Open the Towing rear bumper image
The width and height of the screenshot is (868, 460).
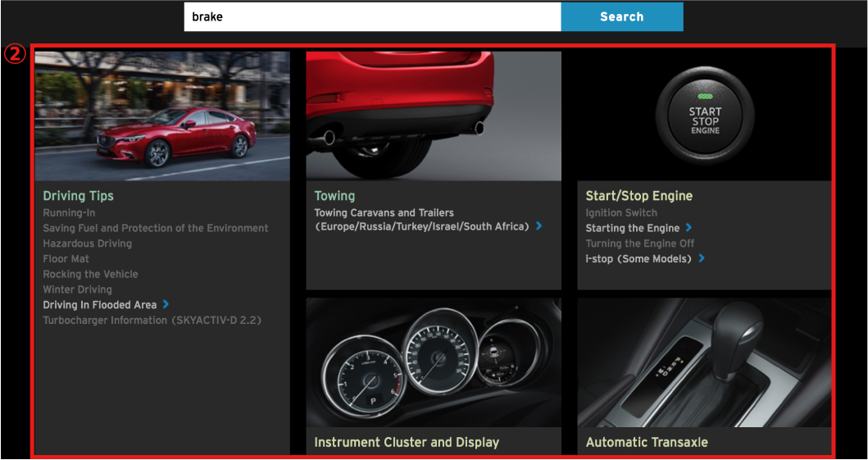click(x=434, y=116)
